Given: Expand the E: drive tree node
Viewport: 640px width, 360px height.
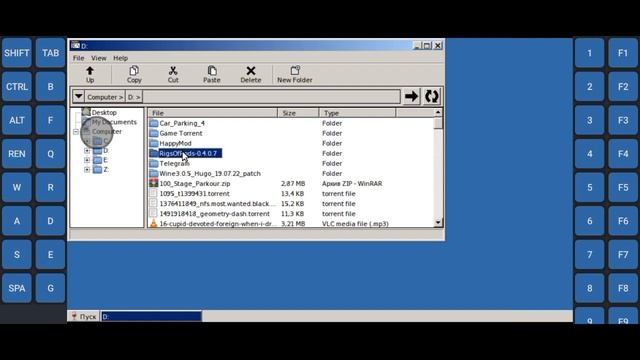Looking at the screenshot, I should tap(87, 160).
